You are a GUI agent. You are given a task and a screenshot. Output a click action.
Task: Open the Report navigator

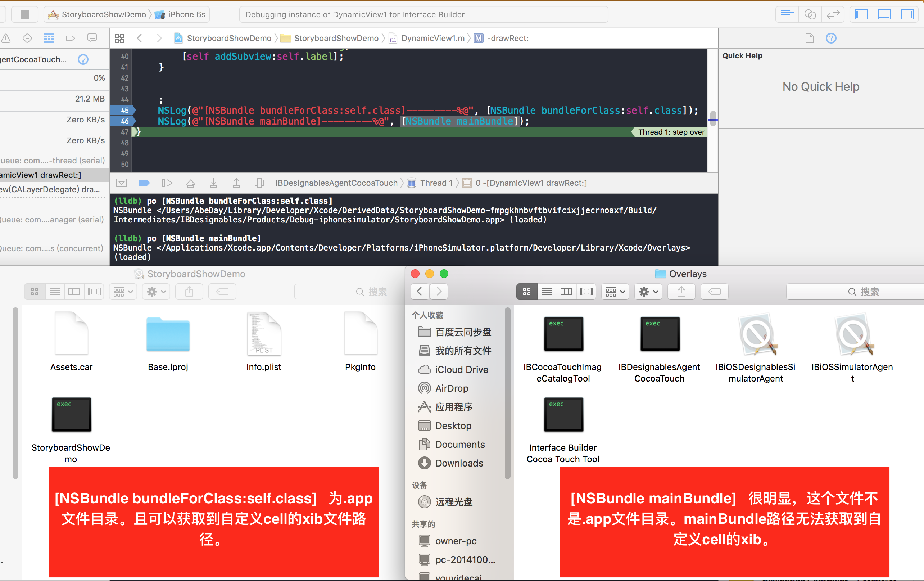click(92, 38)
